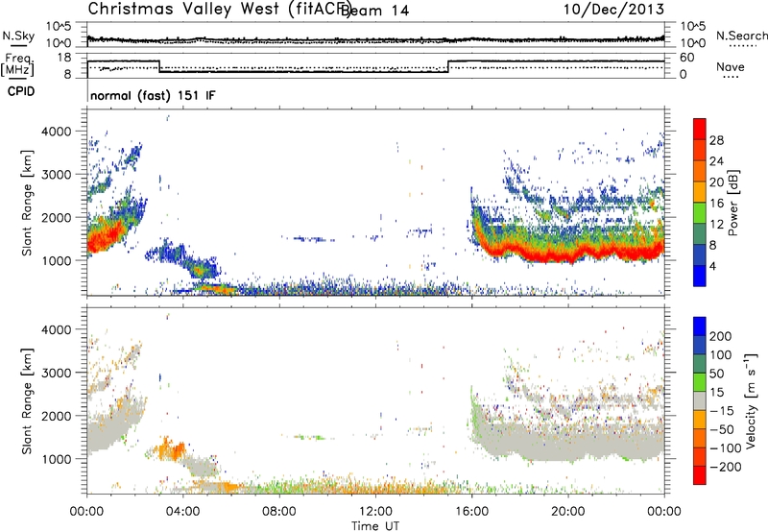
Task: Click the '16' tick on the power scale
Action: [716, 204]
